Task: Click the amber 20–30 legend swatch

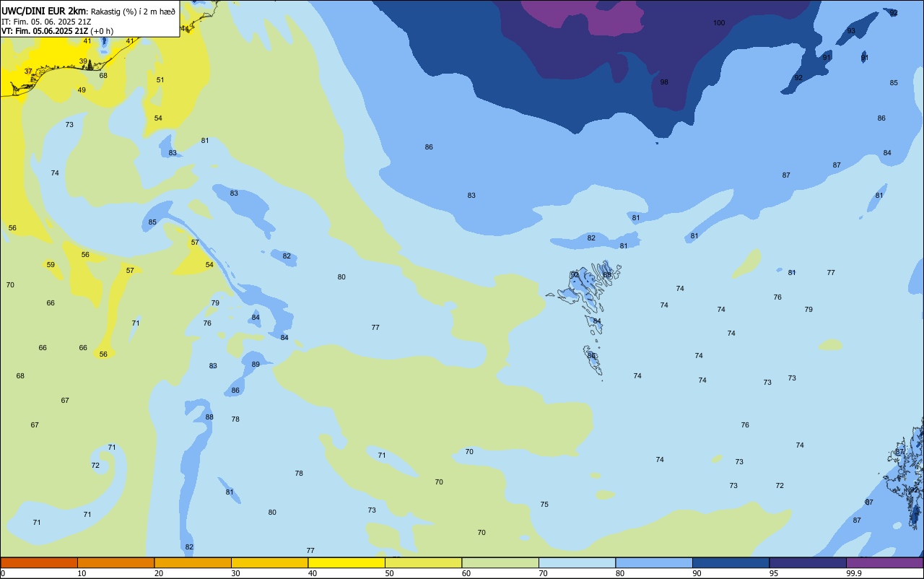Action: pyautogui.click(x=193, y=562)
